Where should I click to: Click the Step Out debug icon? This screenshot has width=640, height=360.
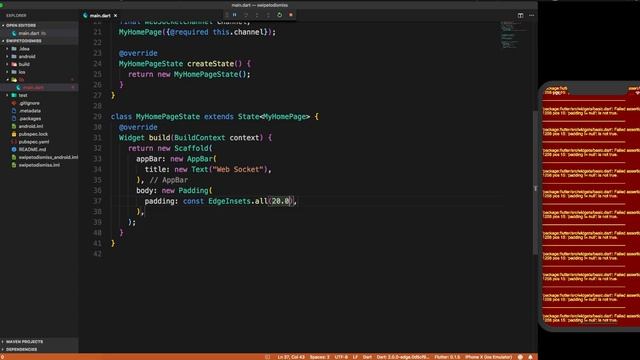268,15
